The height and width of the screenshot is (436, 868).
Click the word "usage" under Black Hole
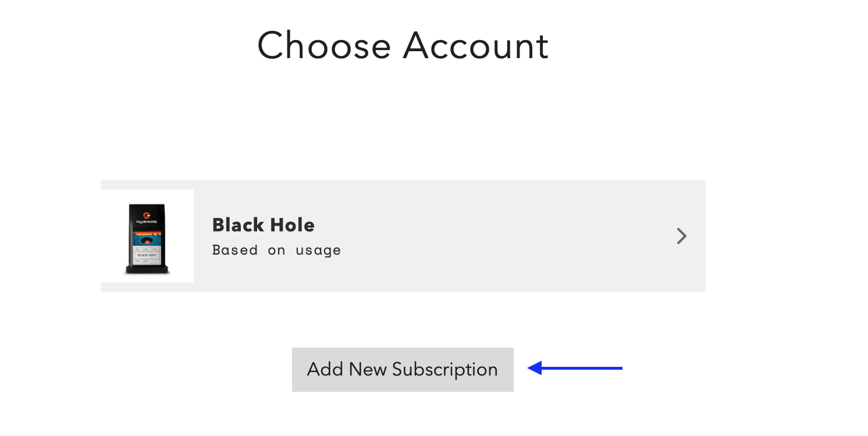(x=318, y=251)
